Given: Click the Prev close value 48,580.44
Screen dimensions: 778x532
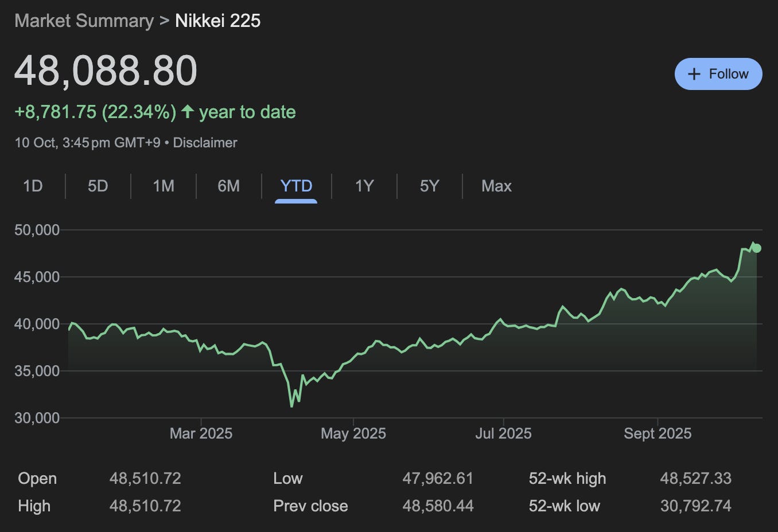Looking at the screenshot, I should click(438, 506).
